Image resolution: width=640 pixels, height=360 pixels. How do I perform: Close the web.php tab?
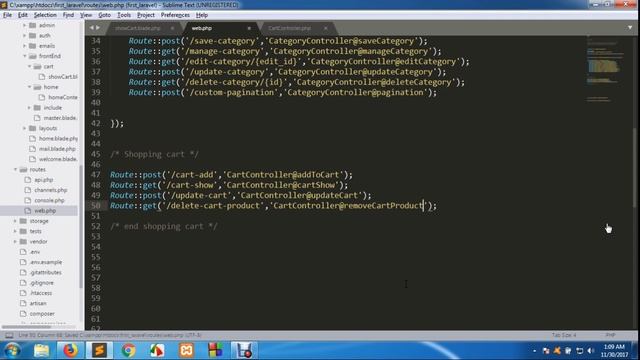[x=249, y=28]
